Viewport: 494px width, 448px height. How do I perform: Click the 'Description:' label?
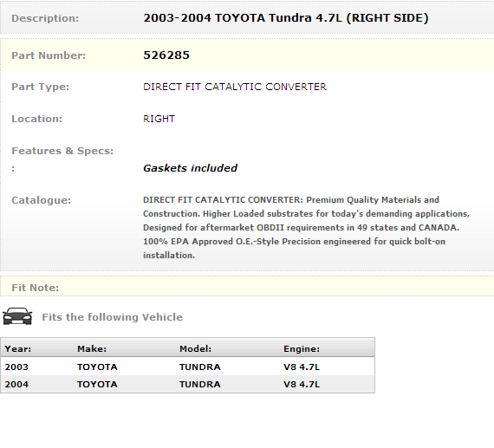pyautogui.click(x=45, y=18)
